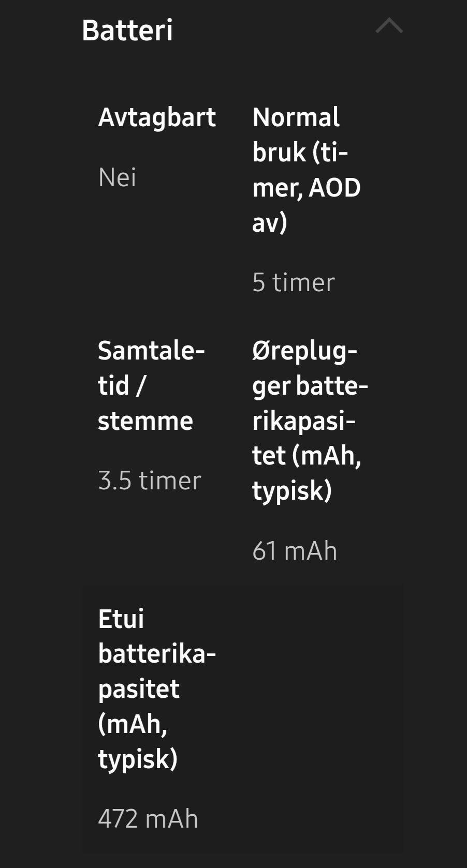Click the 61 mAh value

click(x=295, y=550)
